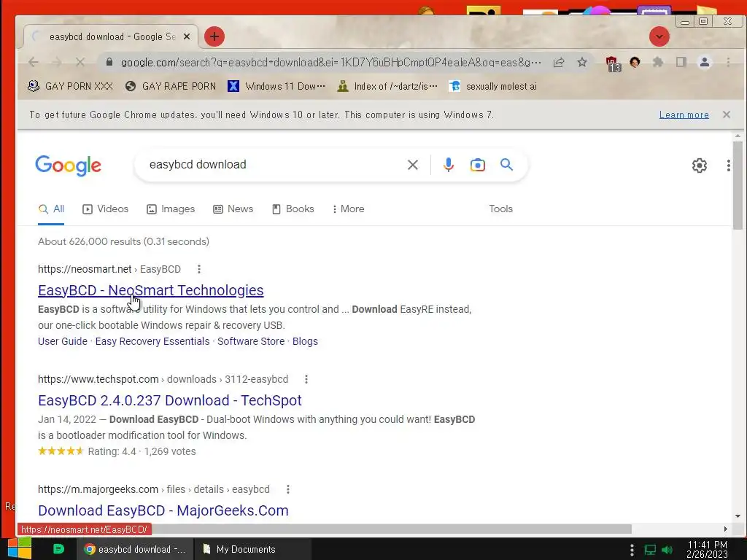Open the Windows Start button
The image size is (747, 560).
tap(20, 548)
